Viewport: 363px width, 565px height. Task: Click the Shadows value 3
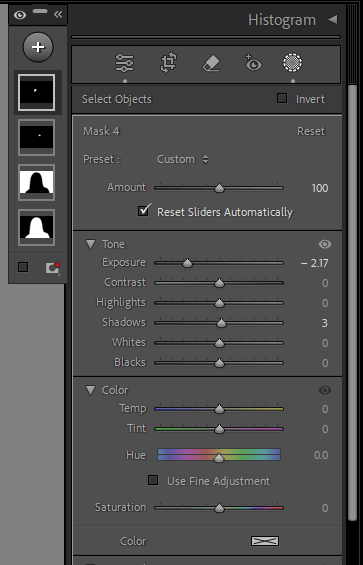click(324, 323)
